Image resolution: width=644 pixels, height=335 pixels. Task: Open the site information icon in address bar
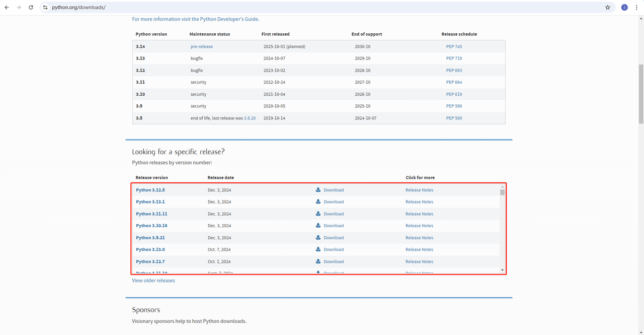point(45,8)
